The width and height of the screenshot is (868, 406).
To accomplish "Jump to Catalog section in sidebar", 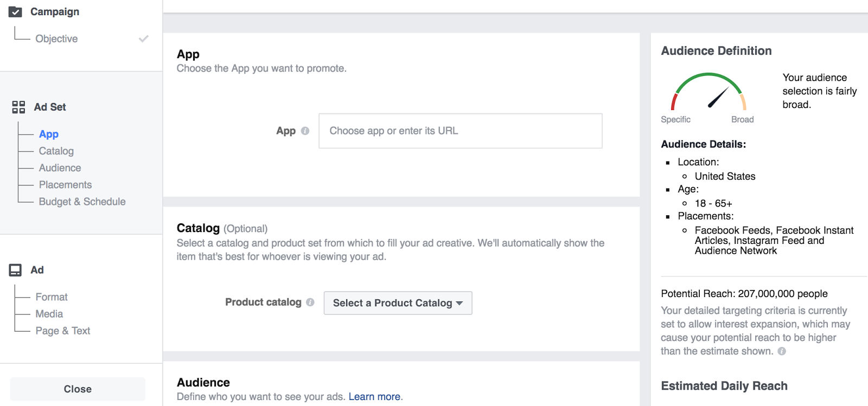I will 56,151.
